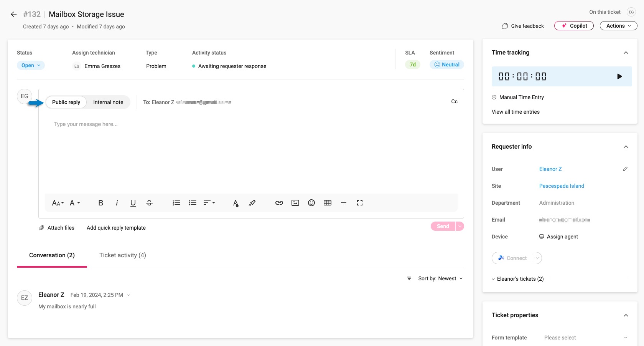Expand the editor to fullscreen
Image resolution: width=644 pixels, height=346 pixels.
point(360,203)
